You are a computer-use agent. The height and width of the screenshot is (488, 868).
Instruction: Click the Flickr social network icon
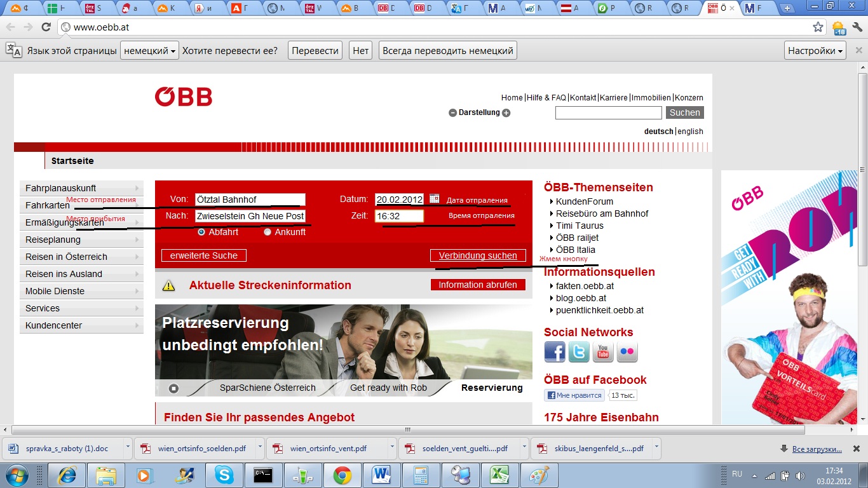[x=627, y=352]
